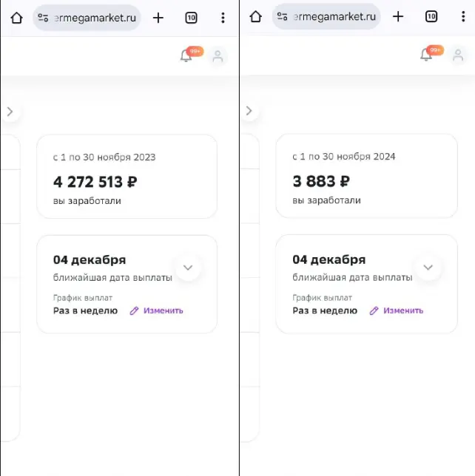This screenshot has height=476, width=475.
Task: Show the 10 open tabs in right browser
Action: click(431, 17)
